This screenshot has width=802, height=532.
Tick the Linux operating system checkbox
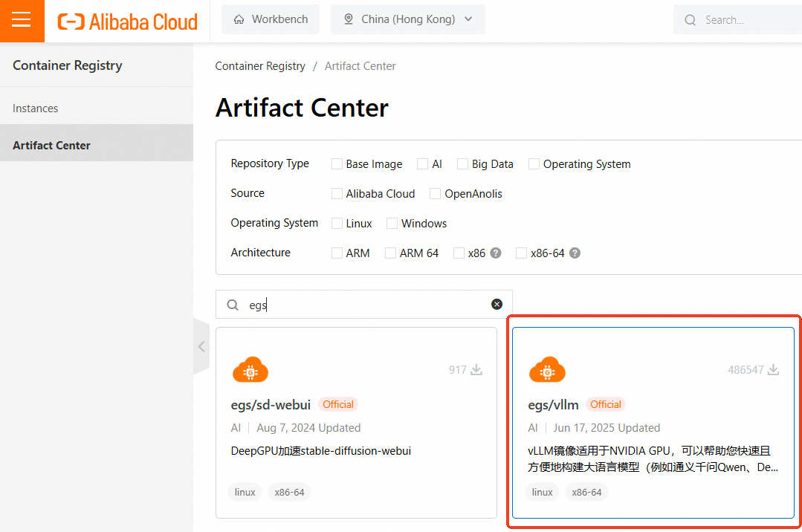[337, 224]
